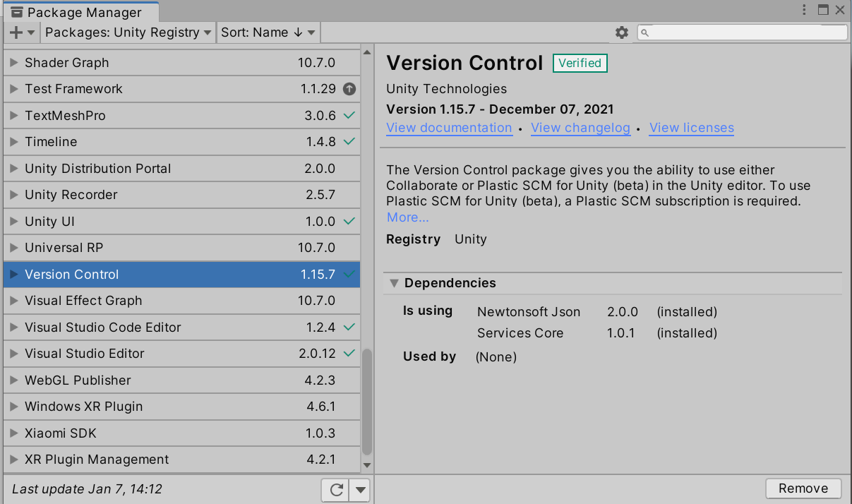
Task: Select Unity UI package
Action: [x=182, y=222]
